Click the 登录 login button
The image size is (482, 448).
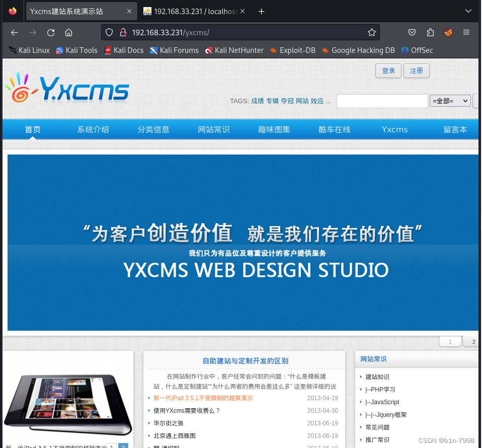coord(388,70)
